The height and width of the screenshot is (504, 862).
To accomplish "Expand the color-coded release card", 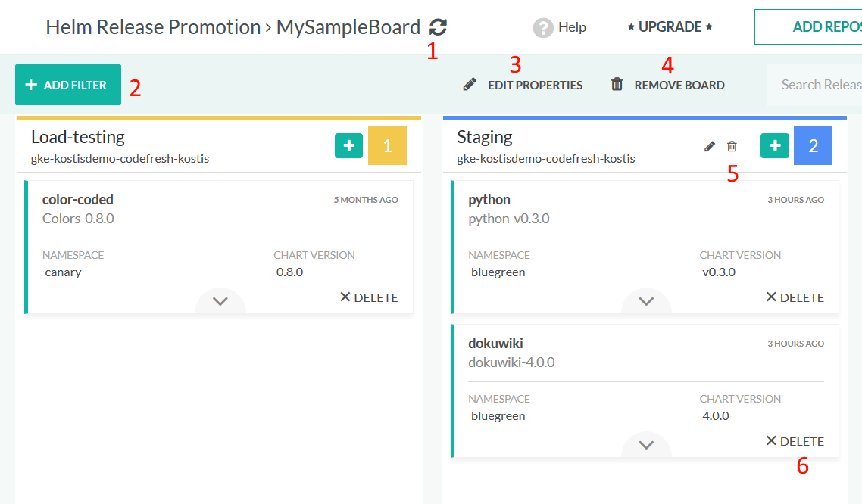I will point(220,301).
